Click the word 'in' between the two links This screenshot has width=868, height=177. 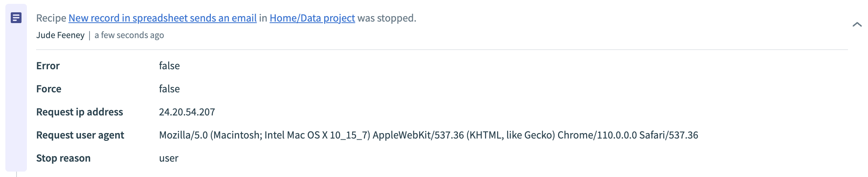[263, 18]
